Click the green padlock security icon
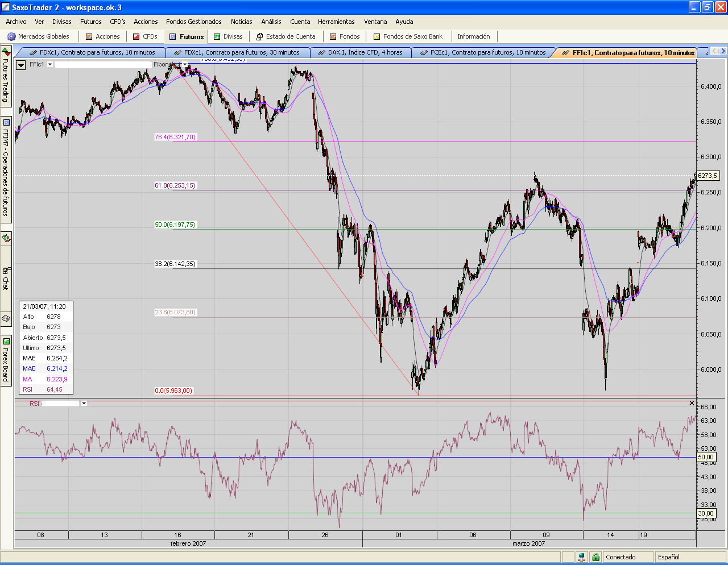This screenshot has width=728, height=565. point(595,557)
